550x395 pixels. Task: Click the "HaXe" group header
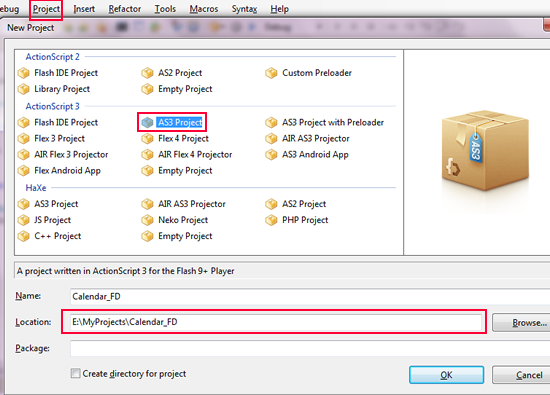[x=36, y=188]
